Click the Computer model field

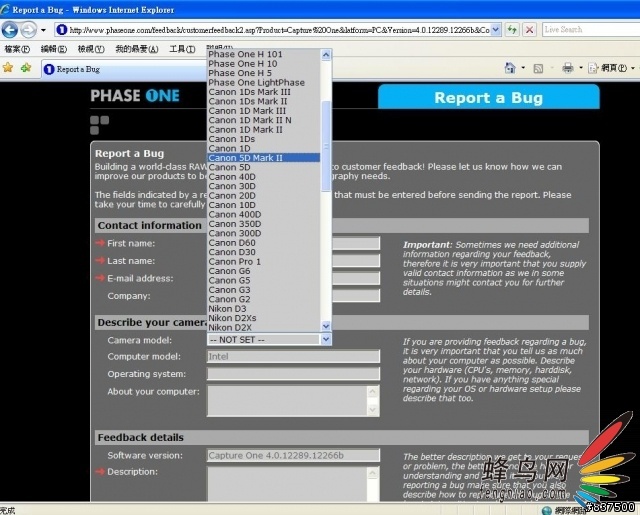(x=293, y=356)
